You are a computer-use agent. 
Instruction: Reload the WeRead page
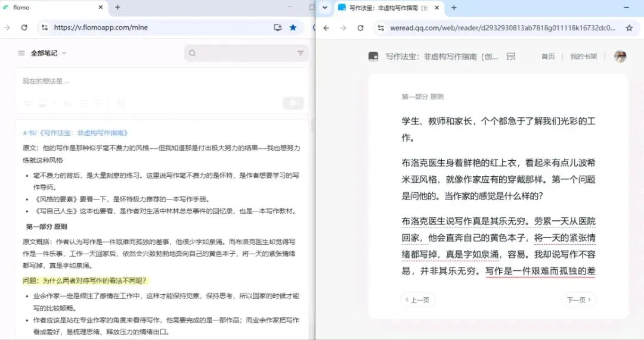(360, 28)
